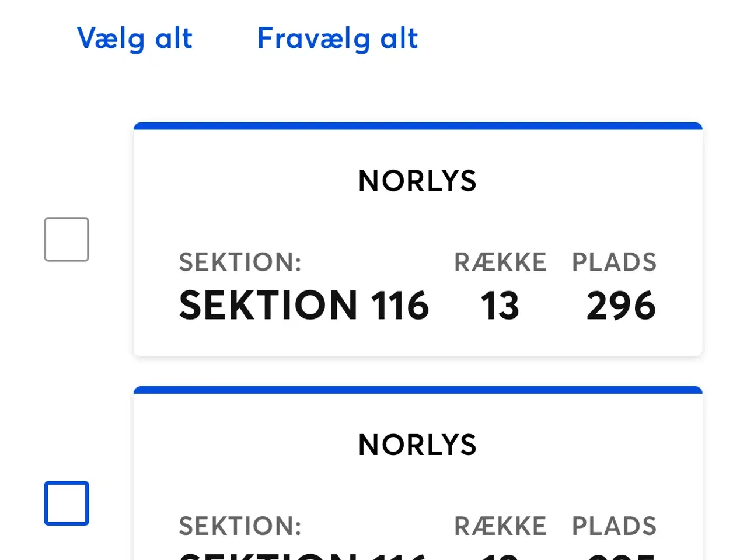Viewport: 747px width, 560px height.
Task: Check the blue-outlined checkbox for the second ticket
Action: coord(66,503)
